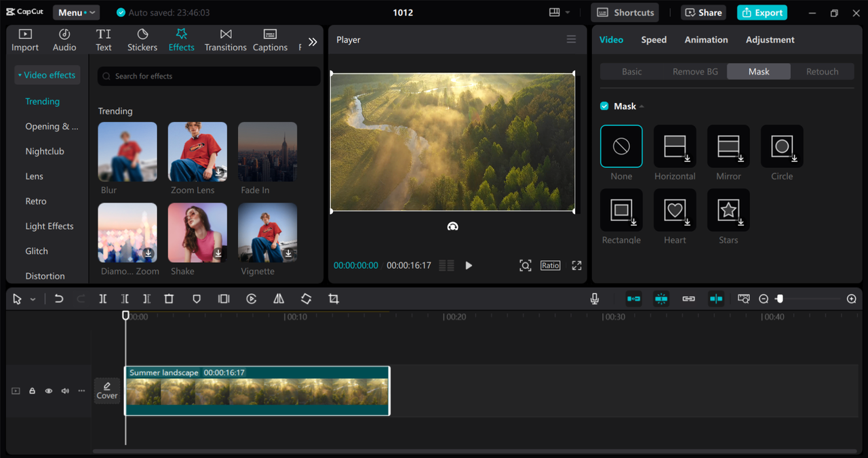Toggle preview axis

coord(716,299)
